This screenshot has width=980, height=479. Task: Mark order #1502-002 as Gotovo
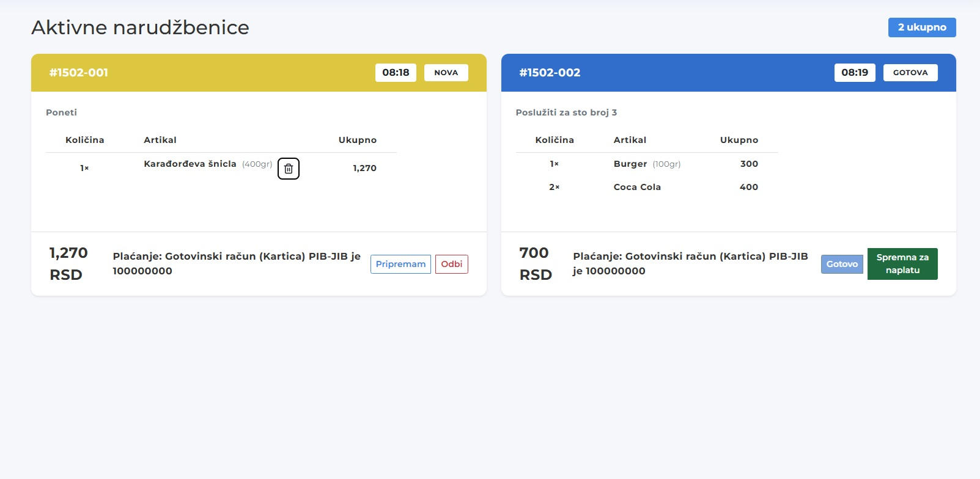pos(842,264)
